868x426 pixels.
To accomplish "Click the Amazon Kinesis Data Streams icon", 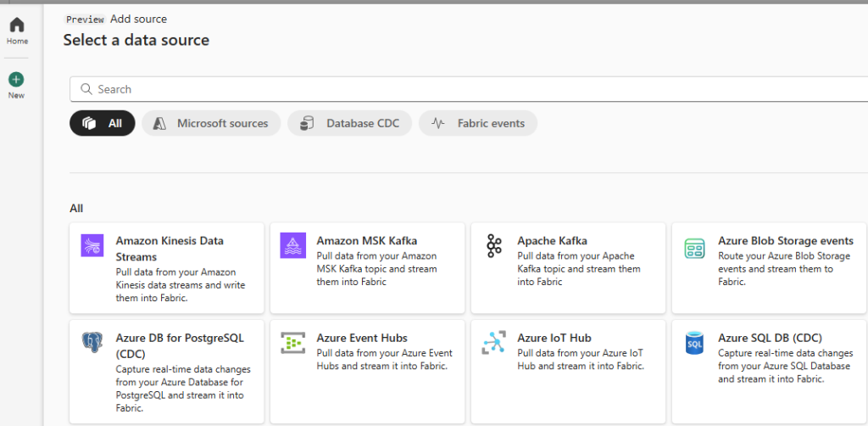I will click(92, 245).
